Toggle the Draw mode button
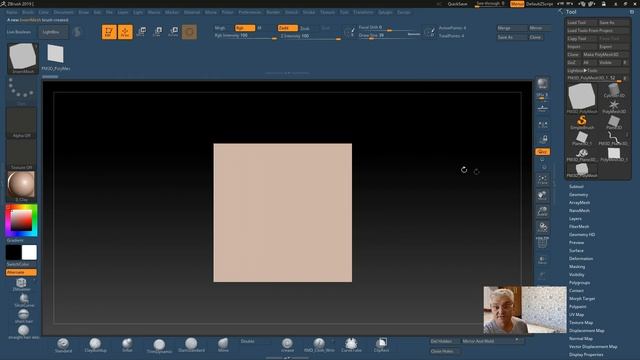Image resolution: width=640 pixels, height=360 pixels. [125, 32]
